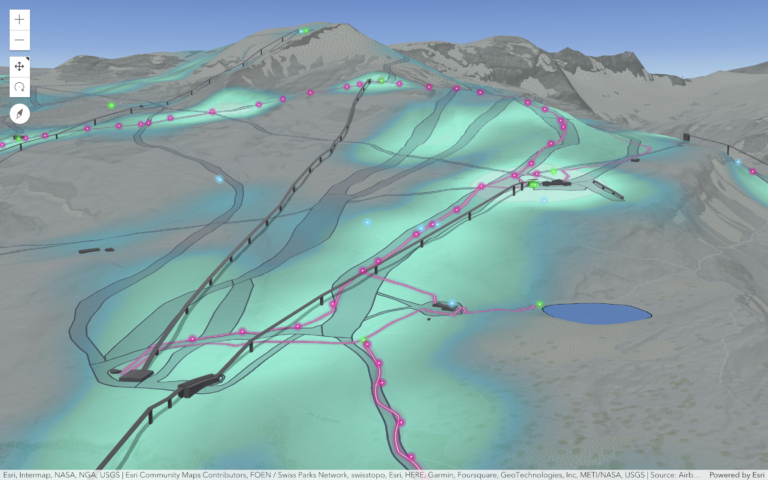
Task: Select the dark lift station building at bottom
Action: pyautogui.click(x=200, y=382)
